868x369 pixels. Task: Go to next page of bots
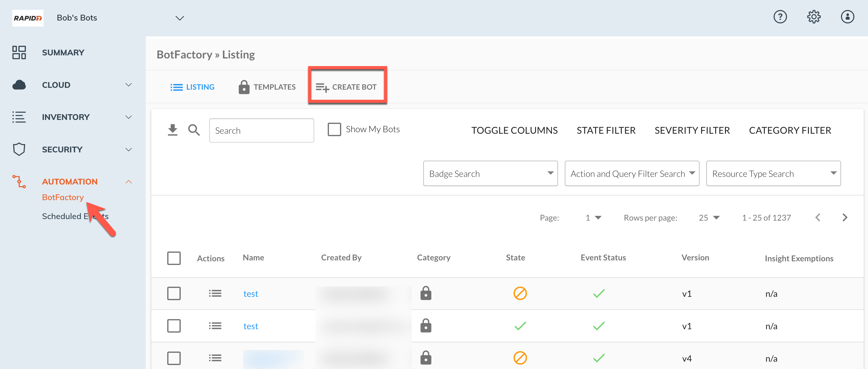[844, 218]
